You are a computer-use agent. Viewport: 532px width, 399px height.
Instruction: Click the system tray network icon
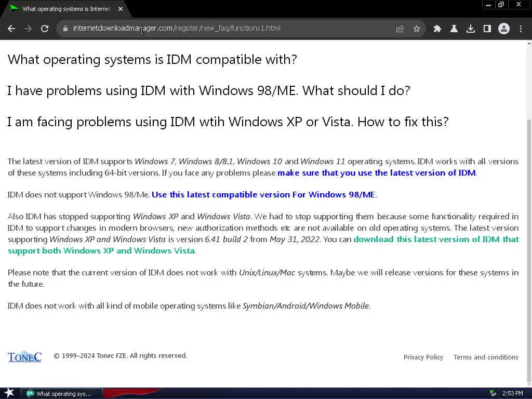tap(493, 394)
